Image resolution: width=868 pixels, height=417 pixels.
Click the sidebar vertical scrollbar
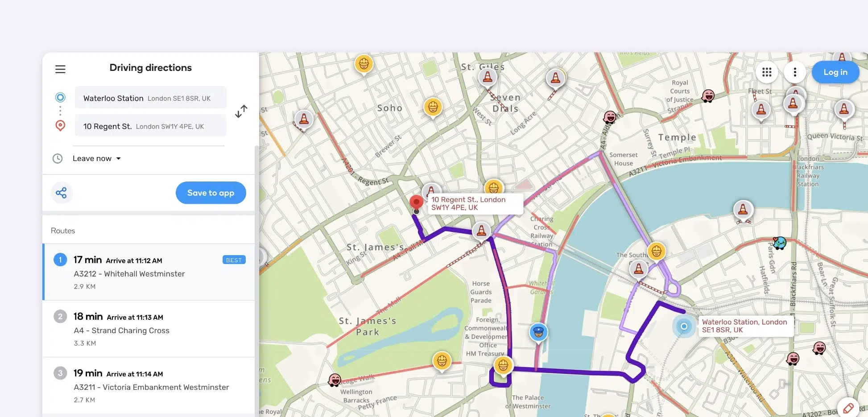tap(256, 268)
